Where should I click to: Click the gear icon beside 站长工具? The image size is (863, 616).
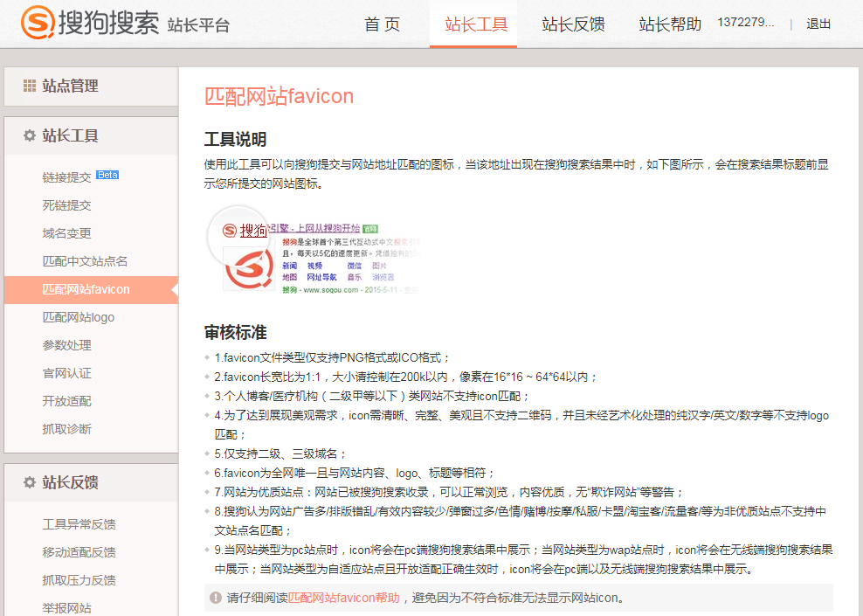tap(30, 135)
